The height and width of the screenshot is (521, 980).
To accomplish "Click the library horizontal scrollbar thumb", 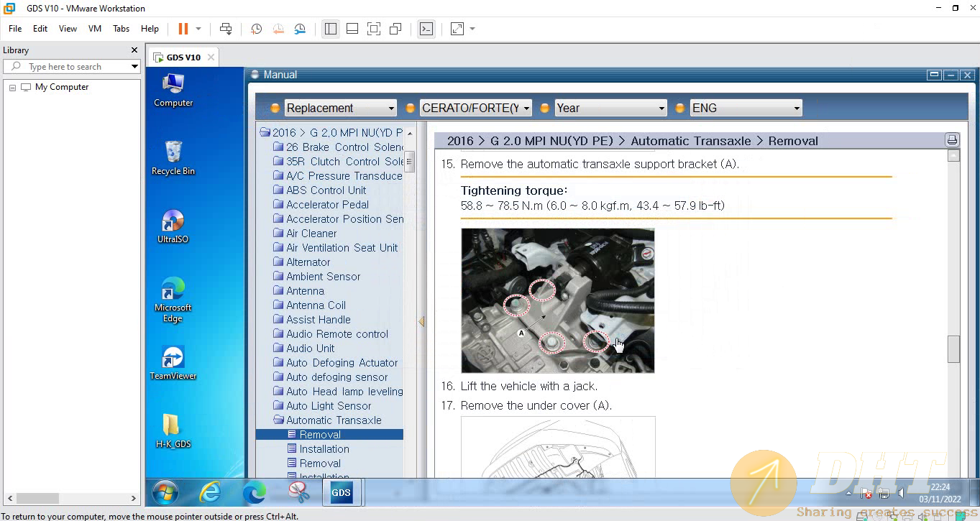I will click(x=37, y=498).
